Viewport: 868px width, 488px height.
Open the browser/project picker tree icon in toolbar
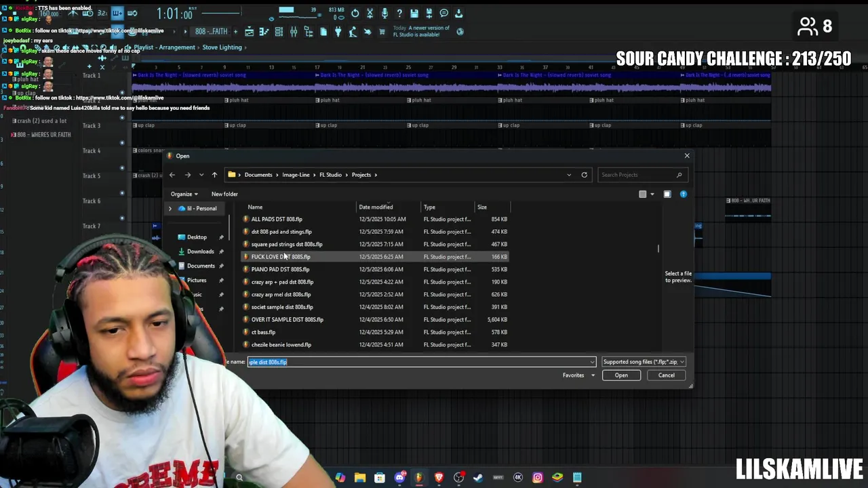(309, 31)
